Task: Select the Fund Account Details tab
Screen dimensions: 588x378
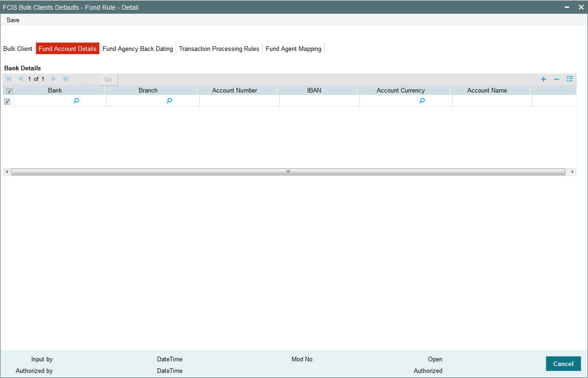Action: 67,49
